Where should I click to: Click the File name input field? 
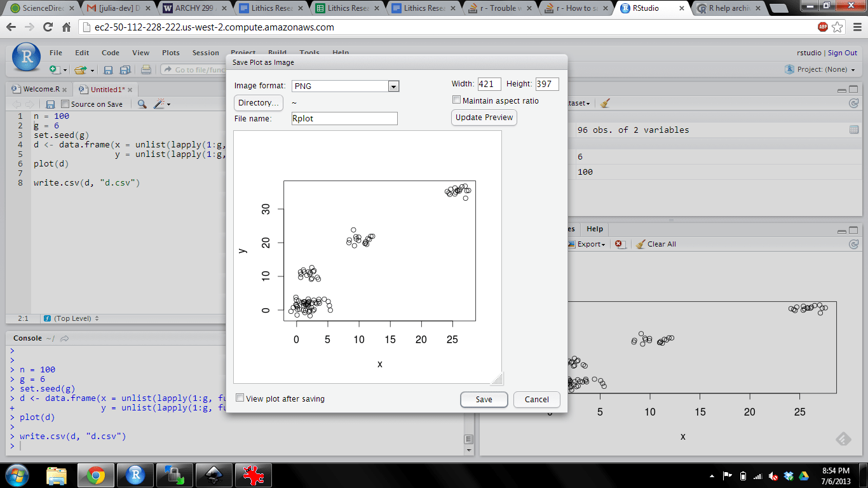click(344, 118)
